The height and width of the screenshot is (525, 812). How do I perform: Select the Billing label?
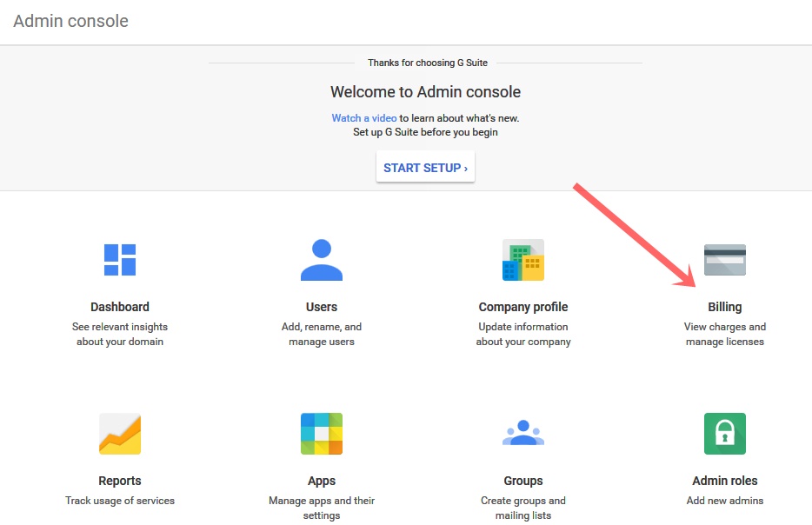(x=724, y=307)
